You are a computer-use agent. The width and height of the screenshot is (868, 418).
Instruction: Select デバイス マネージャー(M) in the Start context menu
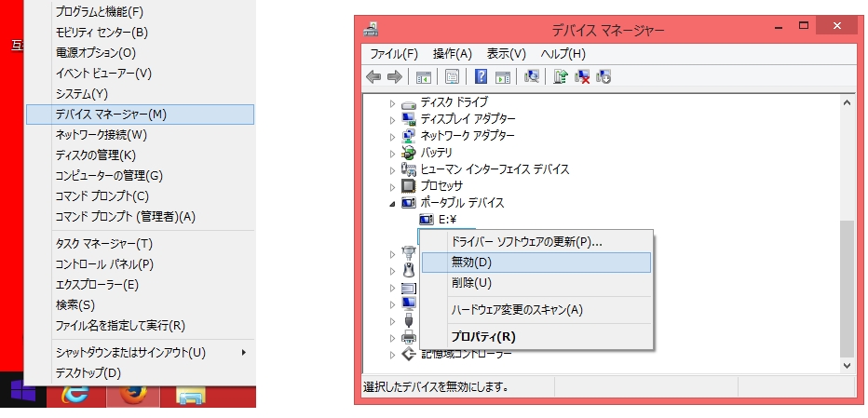tap(140, 115)
